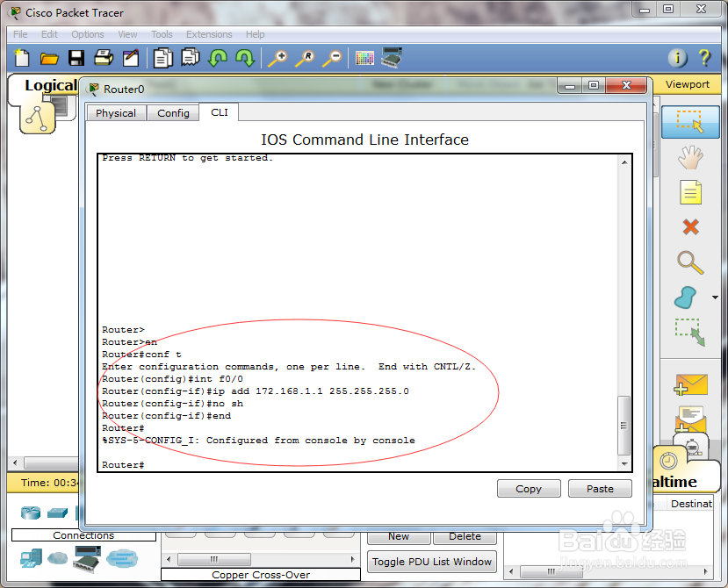This screenshot has height=588, width=728.
Task: Select the End Devices category icon
Action: 31,559
